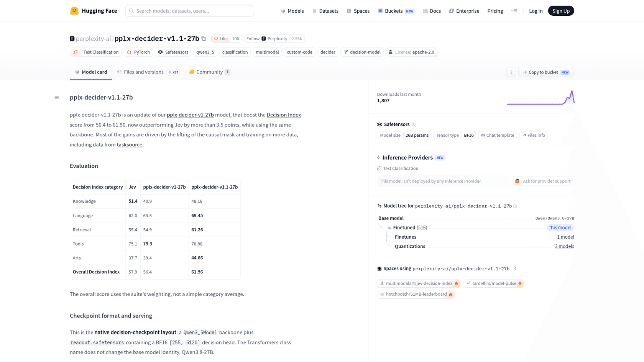This screenshot has width=644, height=362.
Task: Open the Enterprise navigation link
Action: click(x=464, y=11)
